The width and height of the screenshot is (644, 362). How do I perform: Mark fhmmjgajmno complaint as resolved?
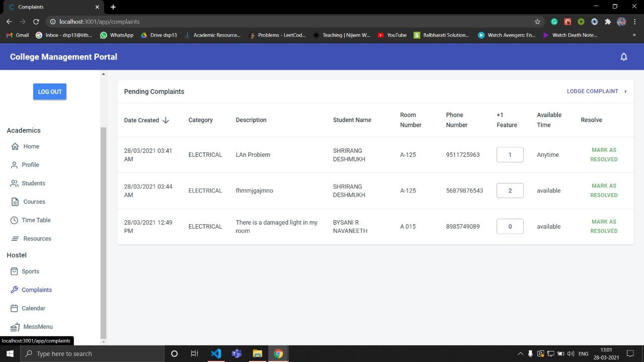point(604,191)
